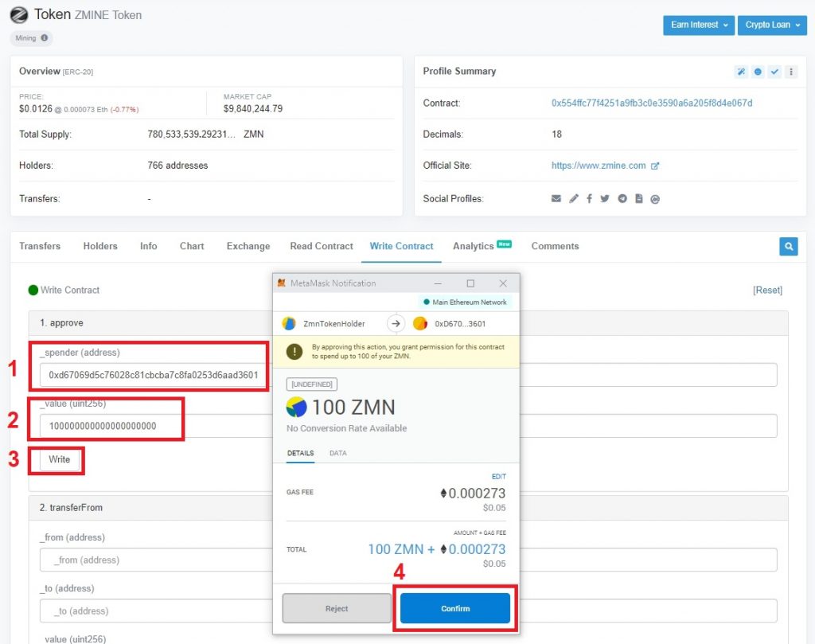
Task: Open the Telegram social profile icon
Action: pyautogui.click(x=622, y=198)
